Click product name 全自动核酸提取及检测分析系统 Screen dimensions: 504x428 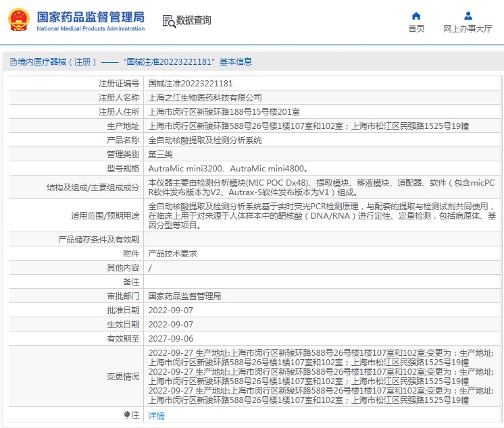coord(205,140)
